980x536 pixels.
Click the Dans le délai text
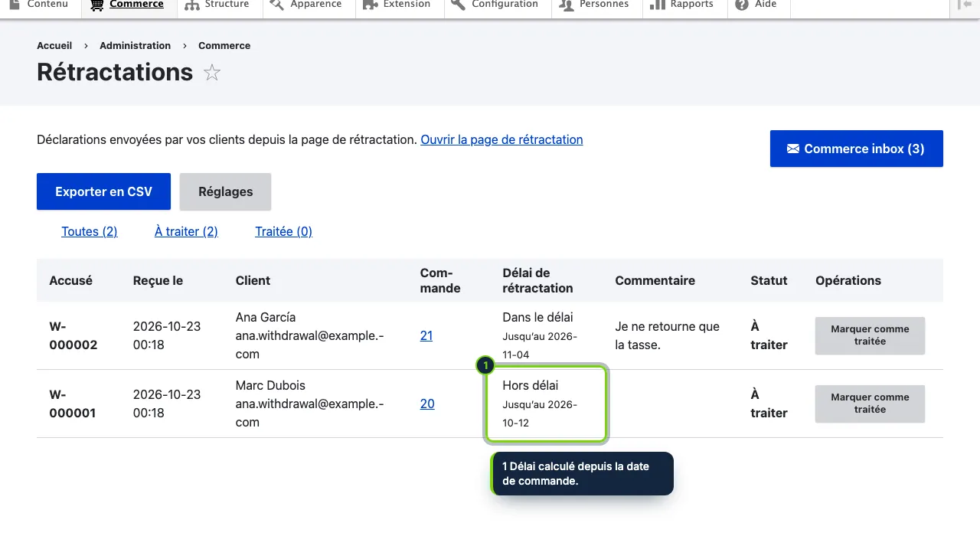537,317
